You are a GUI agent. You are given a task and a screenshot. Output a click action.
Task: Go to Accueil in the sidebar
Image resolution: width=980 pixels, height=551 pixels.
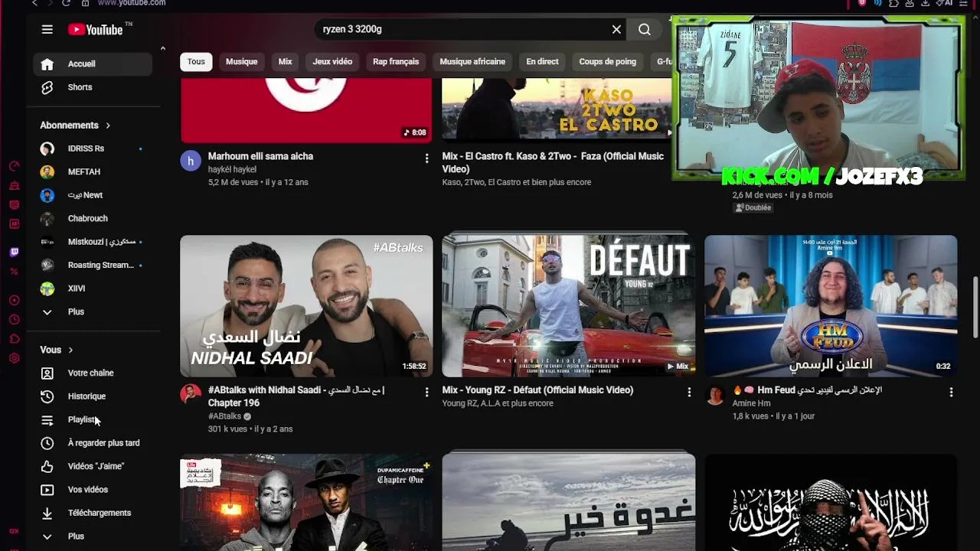pos(93,64)
